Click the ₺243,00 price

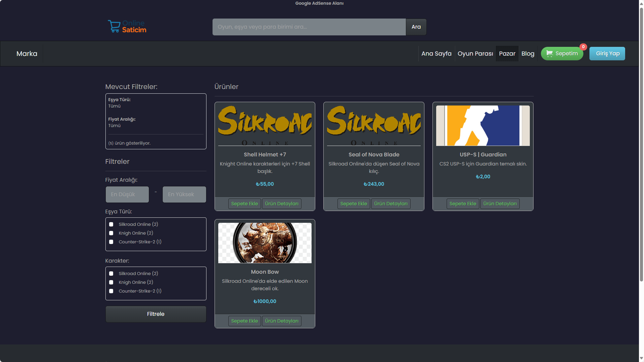pyautogui.click(x=374, y=184)
